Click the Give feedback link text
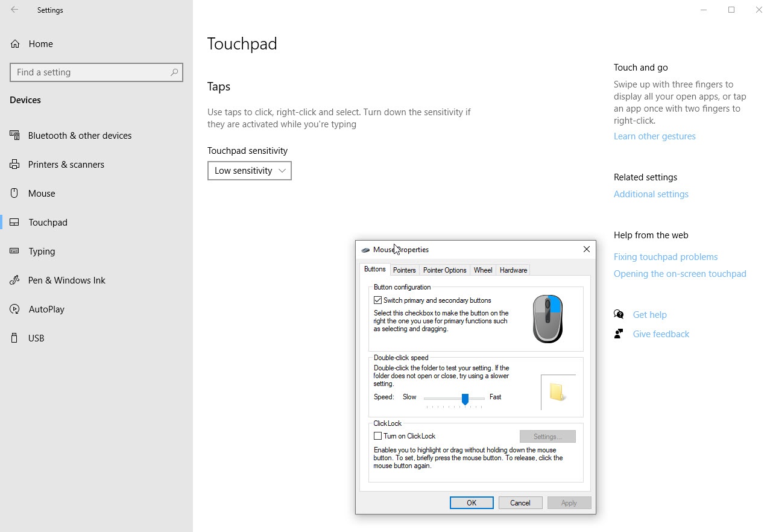The image size is (773, 532). [661, 334]
